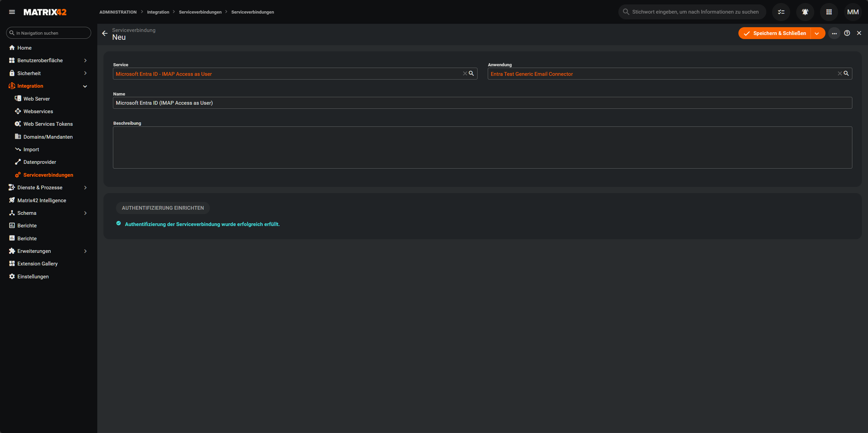This screenshot has width=868, height=433.
Task: Click Speichern & Schließen button
Action: (775, 33)
